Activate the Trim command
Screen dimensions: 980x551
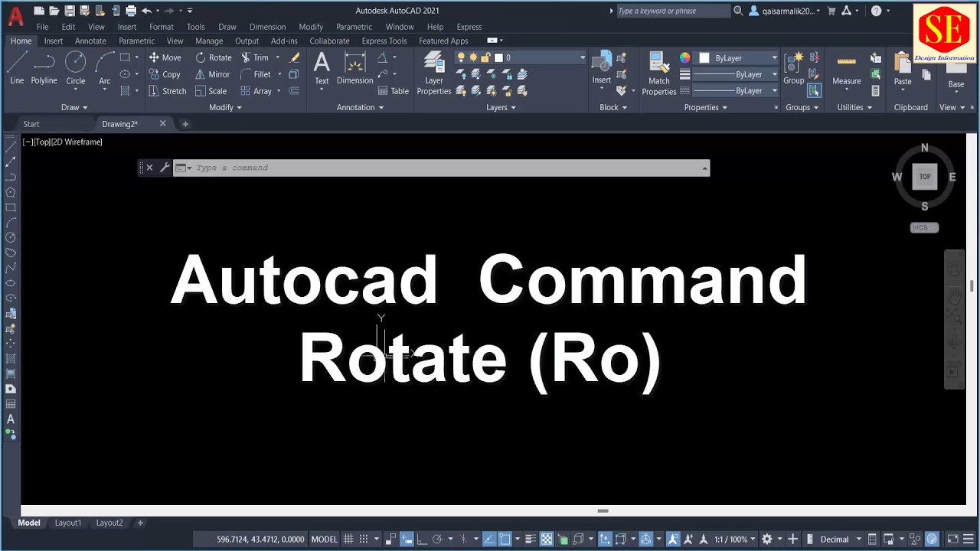coord(255,57)
